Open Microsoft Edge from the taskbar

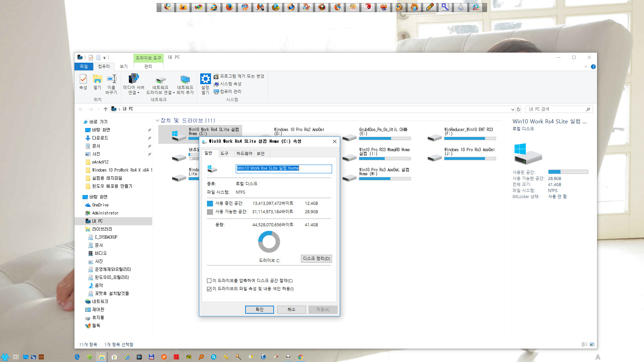(77, 357)
